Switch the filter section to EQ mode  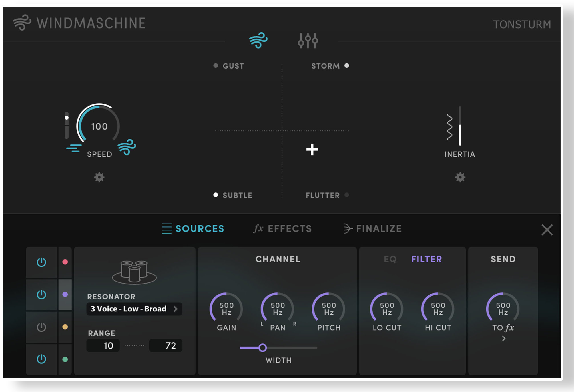390,259
